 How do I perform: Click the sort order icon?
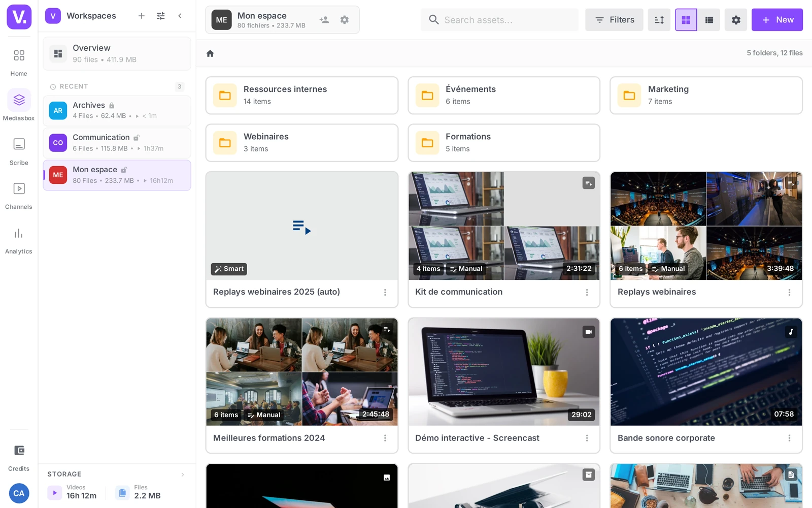[659, 20]
